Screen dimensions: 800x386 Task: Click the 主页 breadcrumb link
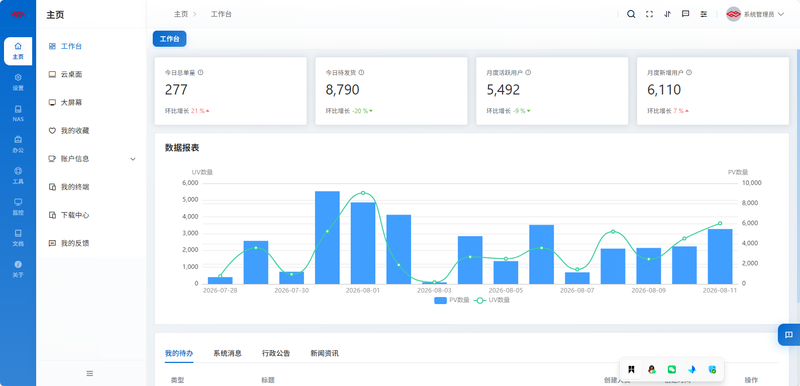tap(181, 14)
